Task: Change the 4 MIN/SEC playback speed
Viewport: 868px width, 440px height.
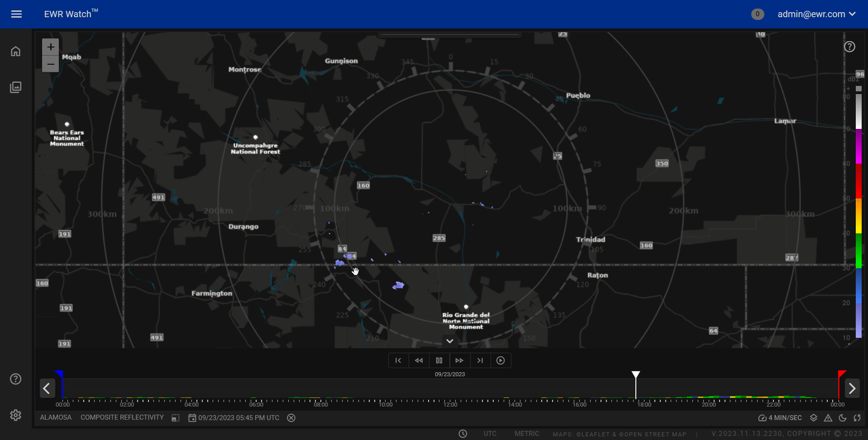Action: click(780, 418)
